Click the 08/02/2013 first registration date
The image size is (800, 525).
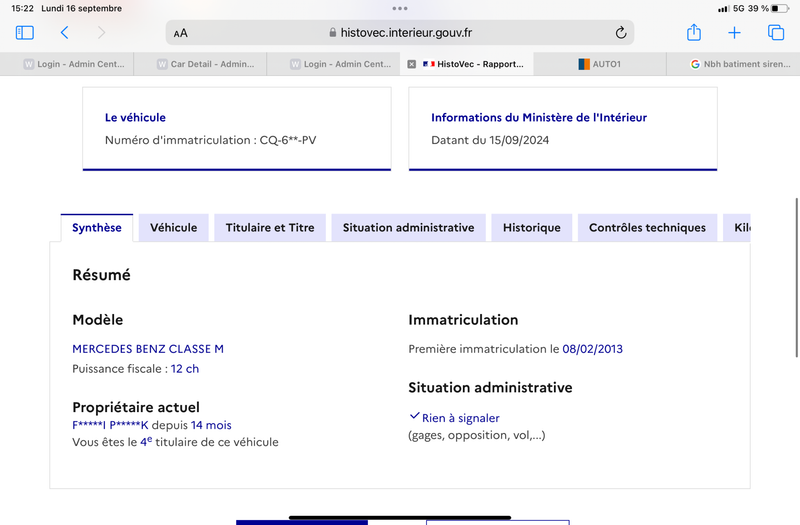coord(592,349)
